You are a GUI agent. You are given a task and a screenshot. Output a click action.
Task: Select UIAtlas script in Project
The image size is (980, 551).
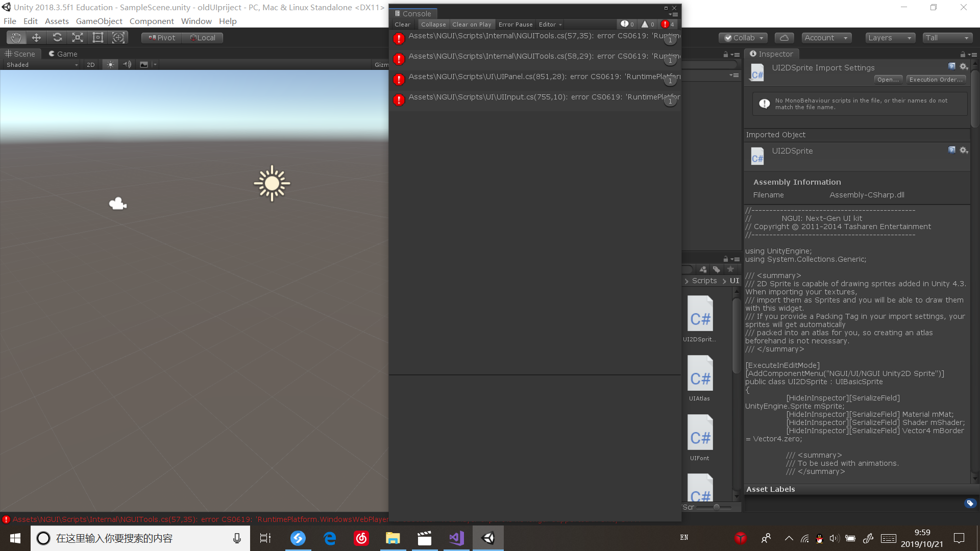(700, 379)
